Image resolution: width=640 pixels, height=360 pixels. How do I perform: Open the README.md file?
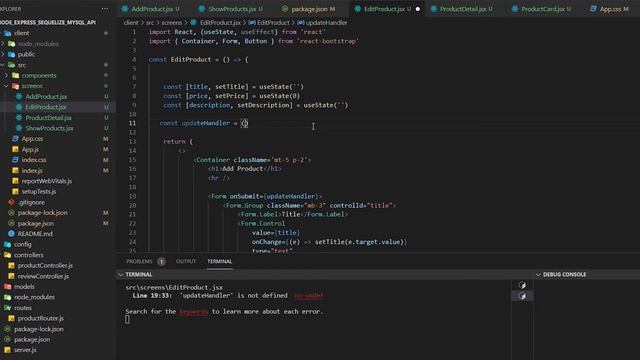tap(35, 234)
